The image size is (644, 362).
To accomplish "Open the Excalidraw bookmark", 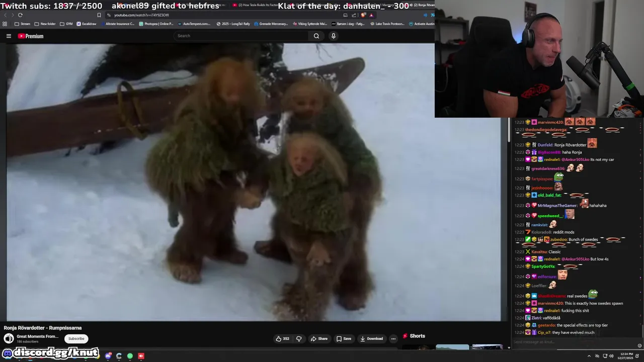I will 86,24.
